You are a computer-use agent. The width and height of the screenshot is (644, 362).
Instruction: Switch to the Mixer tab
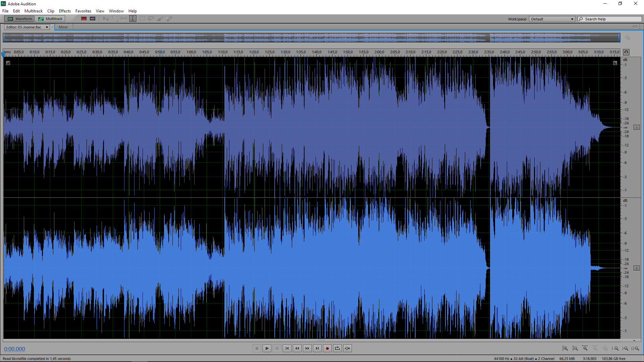(63, 27)
